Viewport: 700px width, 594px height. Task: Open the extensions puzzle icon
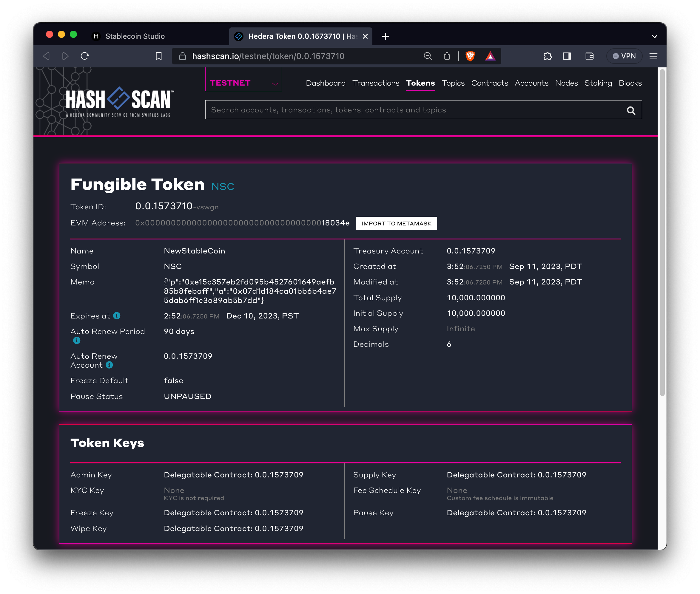pos(548,56)
